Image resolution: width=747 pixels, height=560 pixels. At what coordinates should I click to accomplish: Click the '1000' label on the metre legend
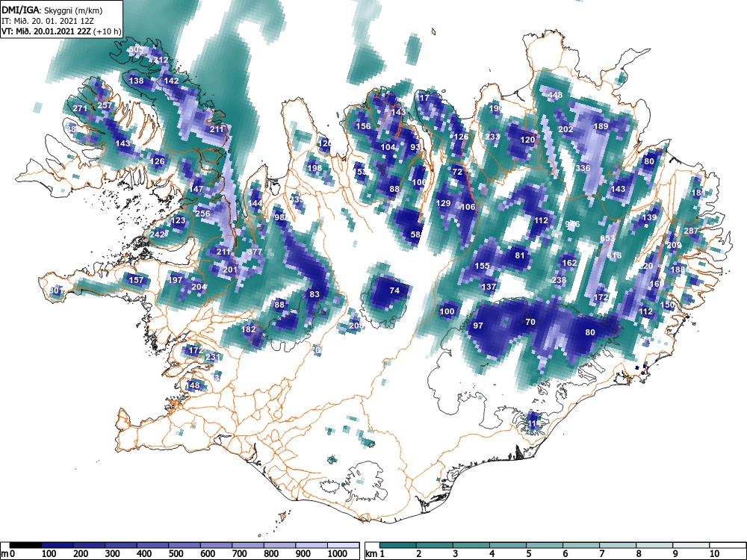pyautogui.click(x=338, y=554)
